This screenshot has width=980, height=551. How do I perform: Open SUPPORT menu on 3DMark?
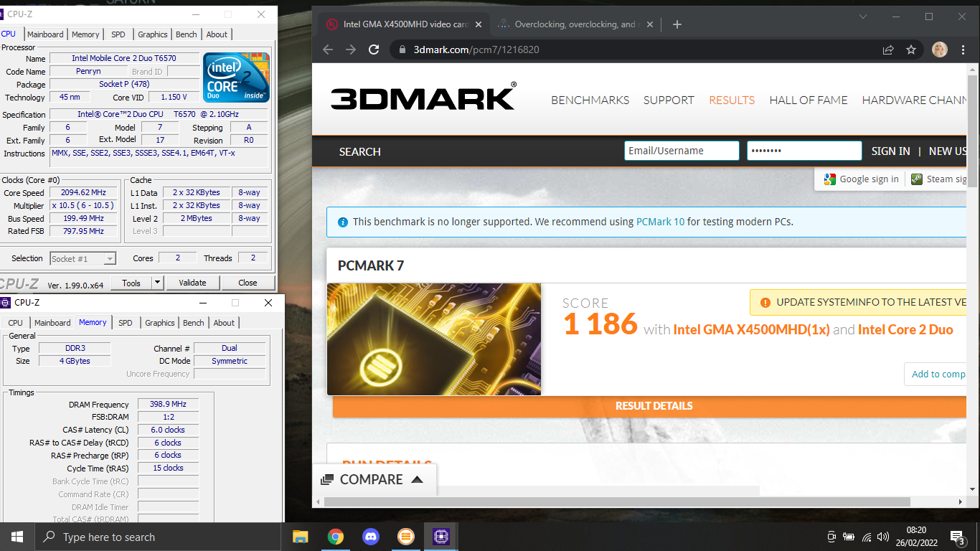click(x=669, y=100)
